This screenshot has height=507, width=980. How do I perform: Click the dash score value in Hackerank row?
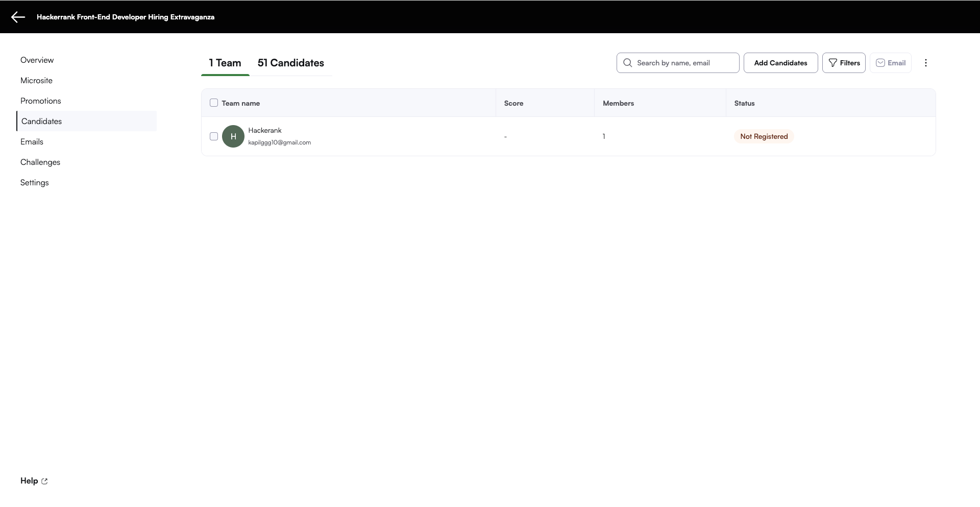tap(505, 136)
